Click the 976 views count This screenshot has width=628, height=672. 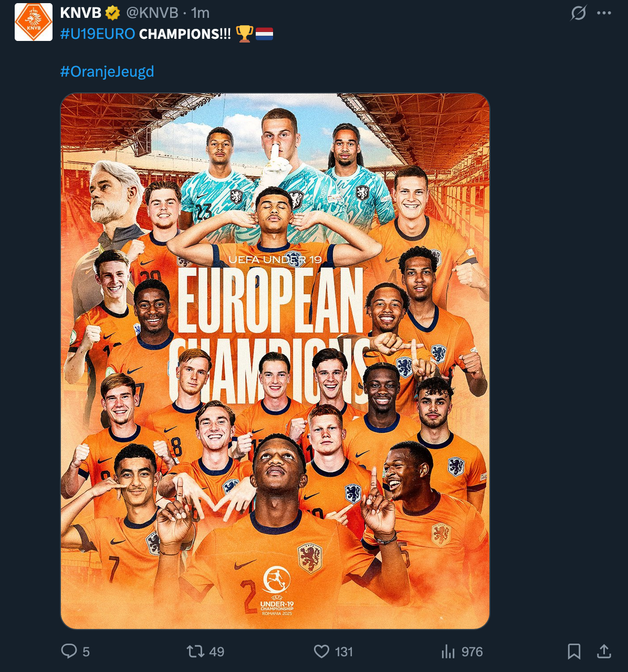tap(472, 652)
